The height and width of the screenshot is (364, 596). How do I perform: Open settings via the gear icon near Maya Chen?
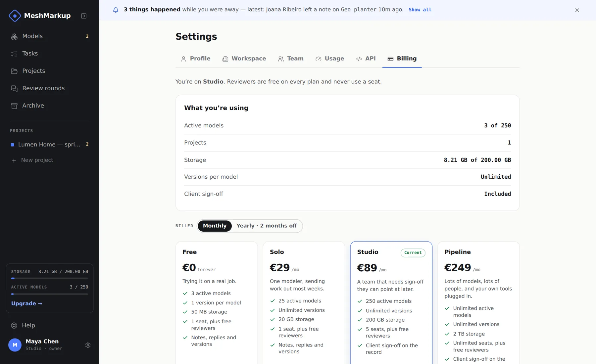tap(88, 345)
